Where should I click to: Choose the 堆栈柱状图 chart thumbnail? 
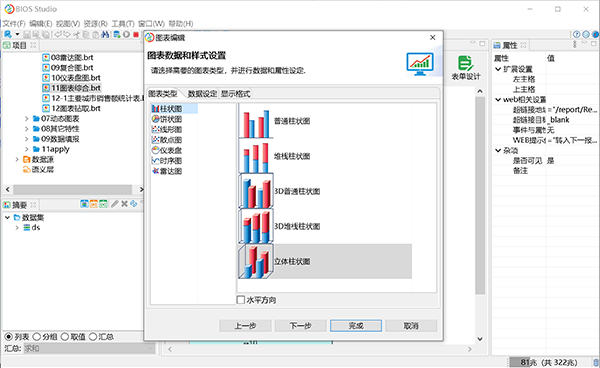(256, 156)
